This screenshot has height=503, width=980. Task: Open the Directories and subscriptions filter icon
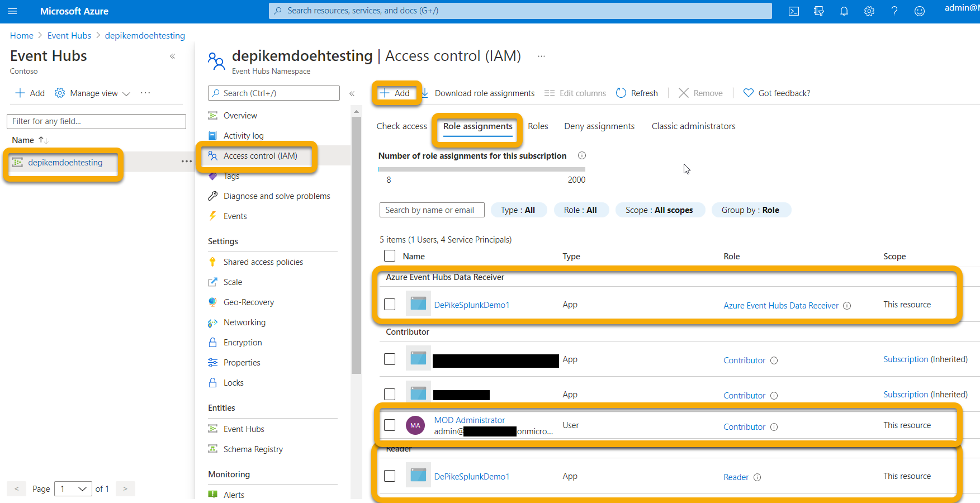[819, 11]
